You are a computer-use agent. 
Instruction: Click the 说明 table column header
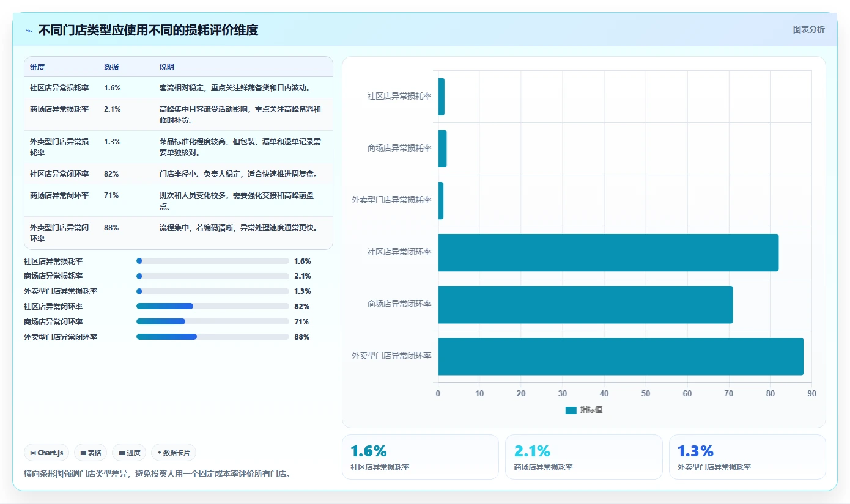pyautogui.click(x=167, y=67)
